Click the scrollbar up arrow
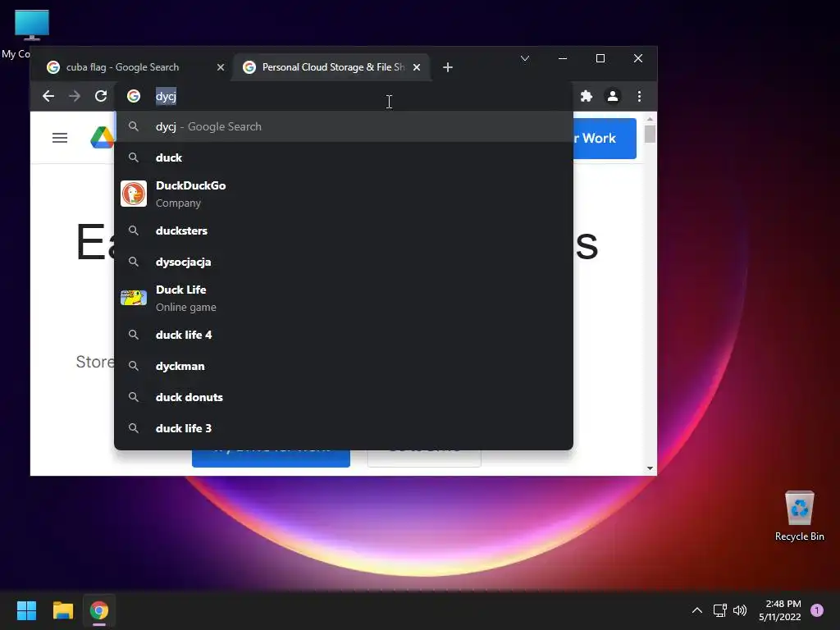840x630 pixels. click(650, 119)
